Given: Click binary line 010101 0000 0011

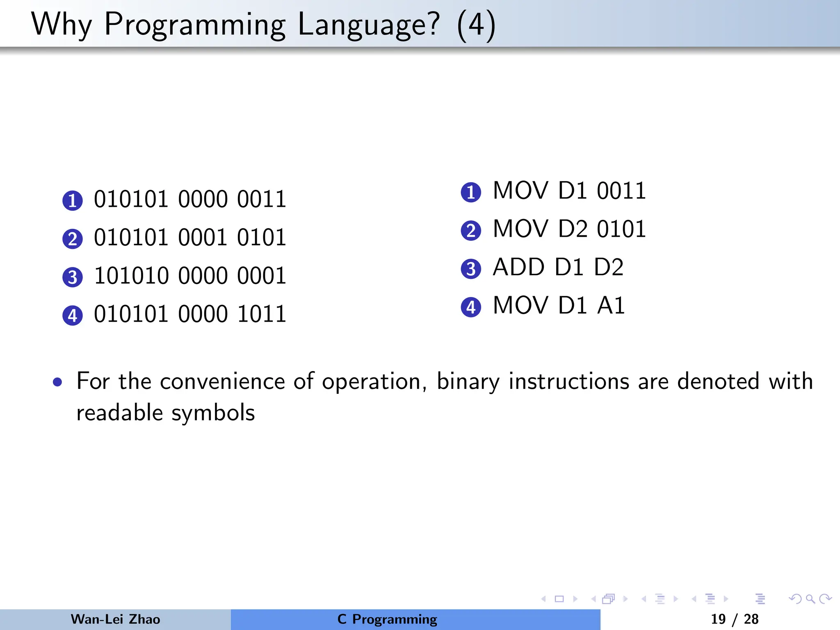Looking at the screenshot, I should pos(190,199).
